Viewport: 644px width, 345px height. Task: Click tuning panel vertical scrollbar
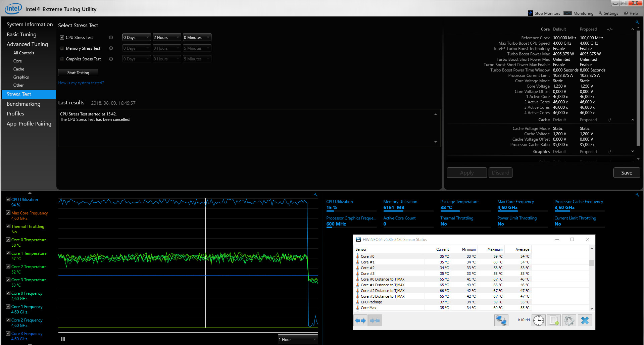pyautogui.click(x=638, y=88)
